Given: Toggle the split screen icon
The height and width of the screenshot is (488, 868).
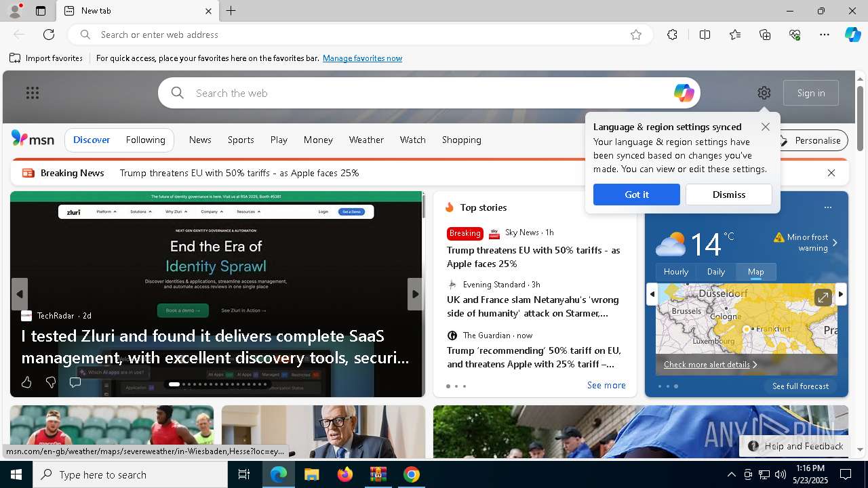Looking at the screenshot, I should pos(705,35).
